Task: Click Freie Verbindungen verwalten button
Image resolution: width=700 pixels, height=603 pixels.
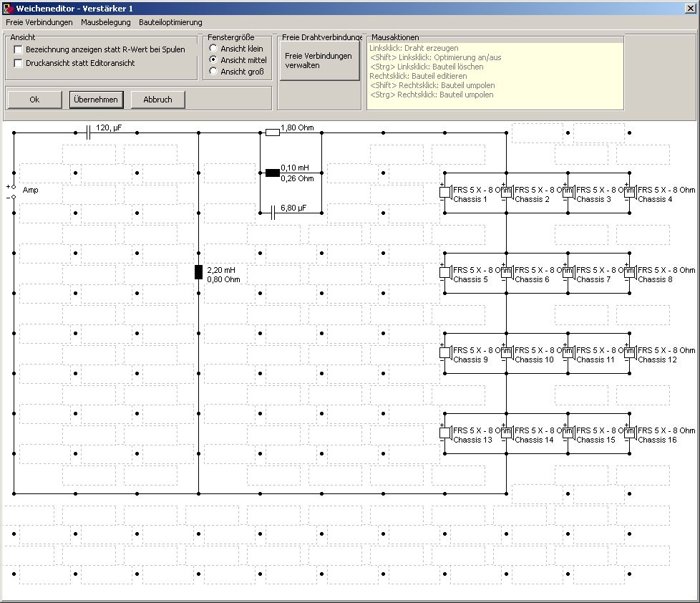Action: (319, 61)
